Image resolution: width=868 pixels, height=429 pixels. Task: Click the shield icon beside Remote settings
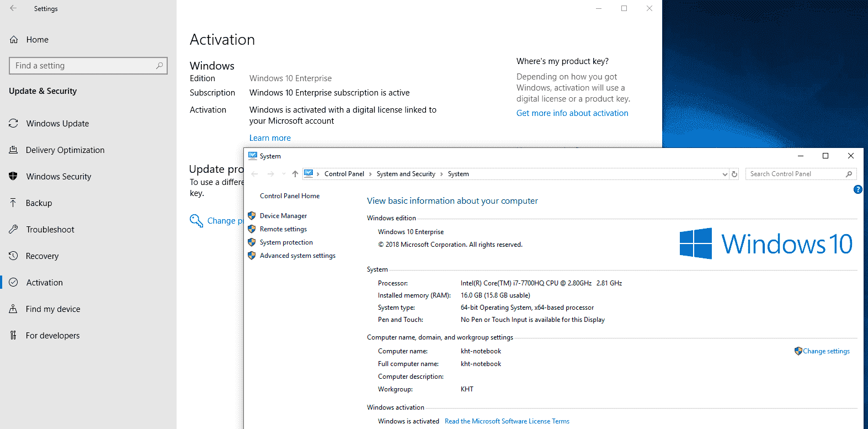click(252, 229)
